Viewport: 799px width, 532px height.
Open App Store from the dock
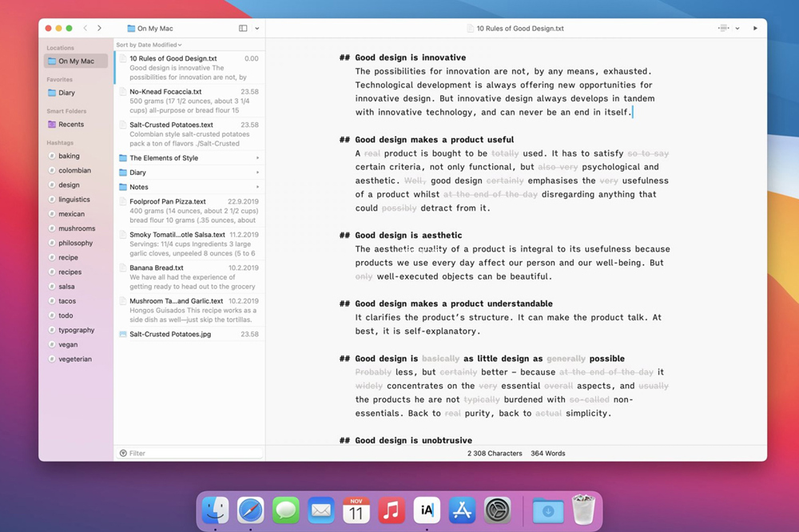tap(462, 510)
